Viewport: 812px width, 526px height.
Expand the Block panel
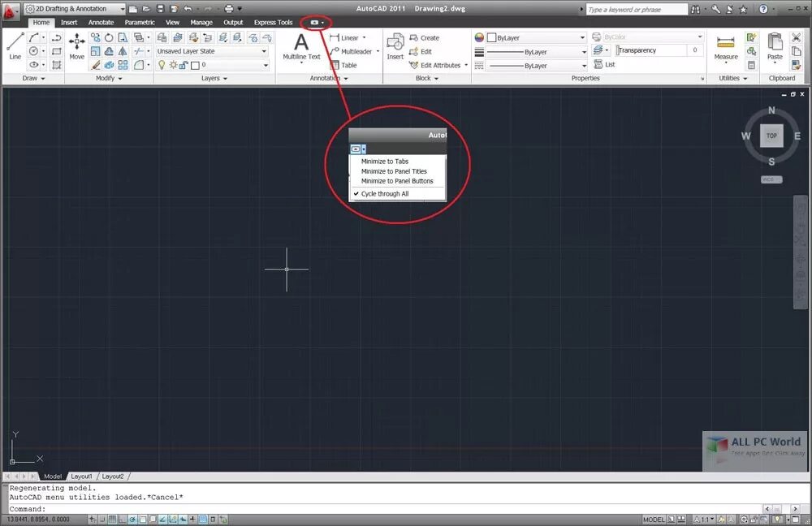tap(427, 78)
